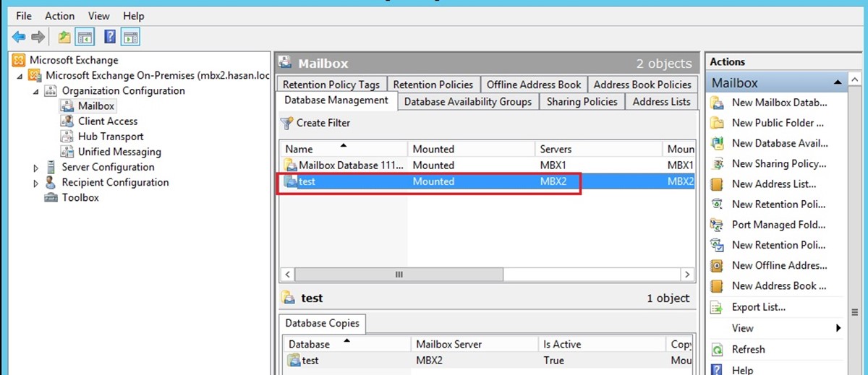This screenshot has height=375, width=868.
Task: Open the Help menu in menu bar
Action: tap(134, 15)
